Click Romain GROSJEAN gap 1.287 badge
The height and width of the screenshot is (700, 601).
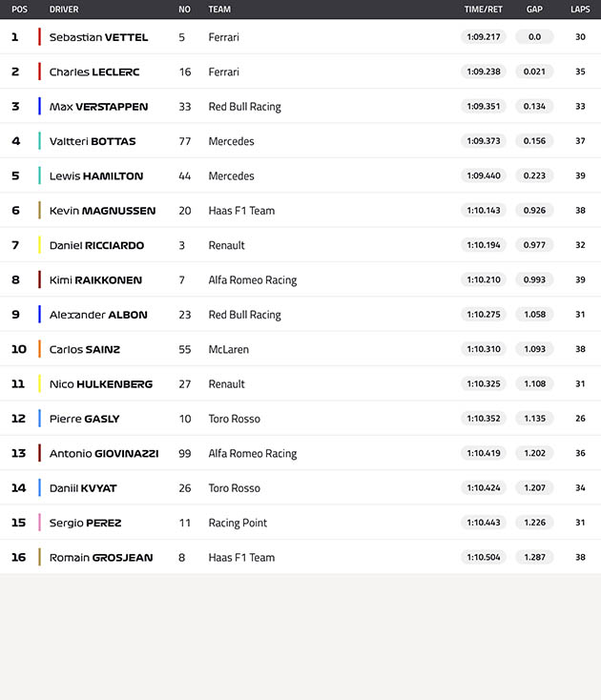(x=534, y=557)
